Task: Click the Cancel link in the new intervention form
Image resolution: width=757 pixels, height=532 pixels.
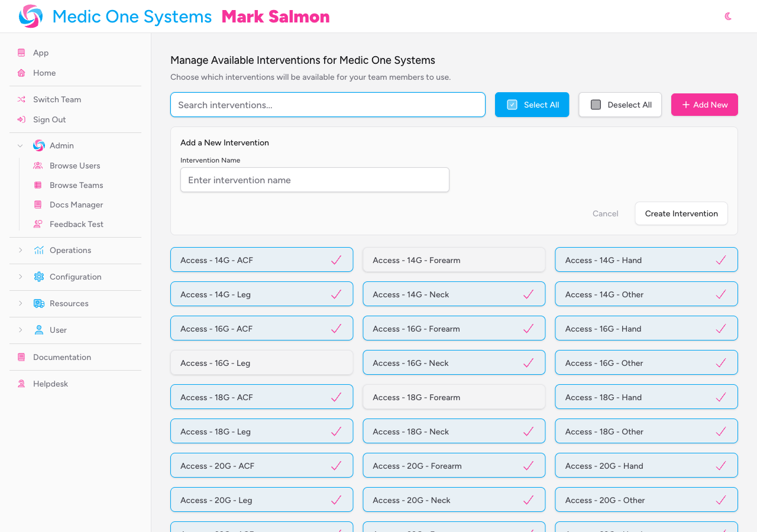Action: [605, 213]
